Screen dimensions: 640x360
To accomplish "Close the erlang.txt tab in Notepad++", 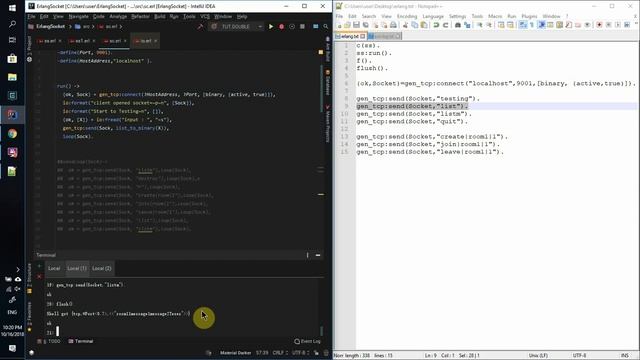I will (x=363, y=36).
